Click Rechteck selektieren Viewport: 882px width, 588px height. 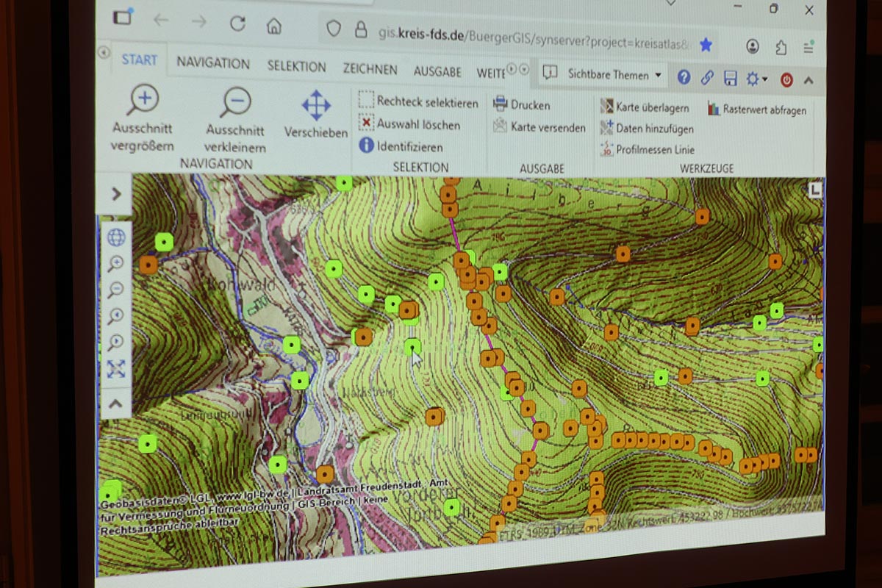tap(426, 102)
